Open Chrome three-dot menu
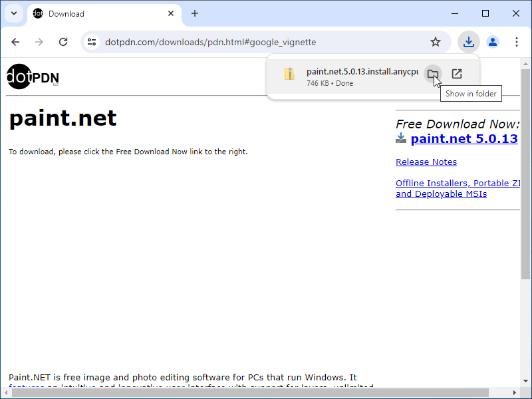The width and height of the screenshot is (532, 399). pyautogui.click(x=517, y=42)
